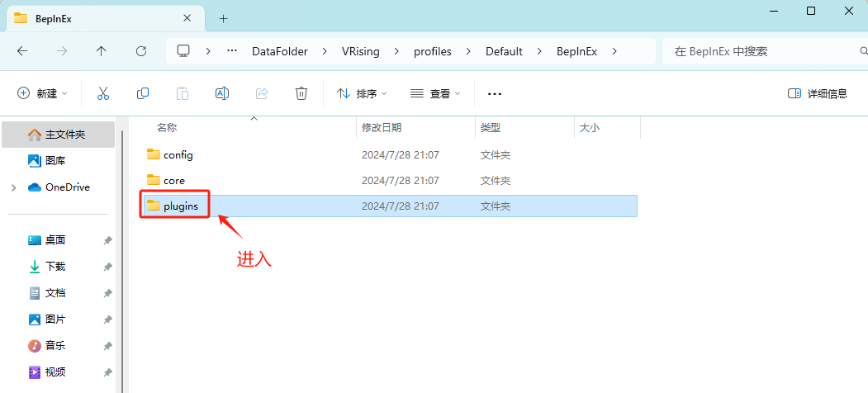This screenshot has width=868, height=393.
Task: Click the This PC monitor icon
Action: pyautogui.click(x=183, y=51)
